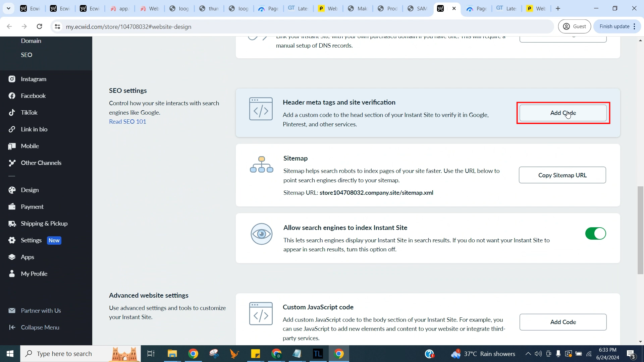
Task: Click the TikTok sidebar icon
Action: point(12,112)
